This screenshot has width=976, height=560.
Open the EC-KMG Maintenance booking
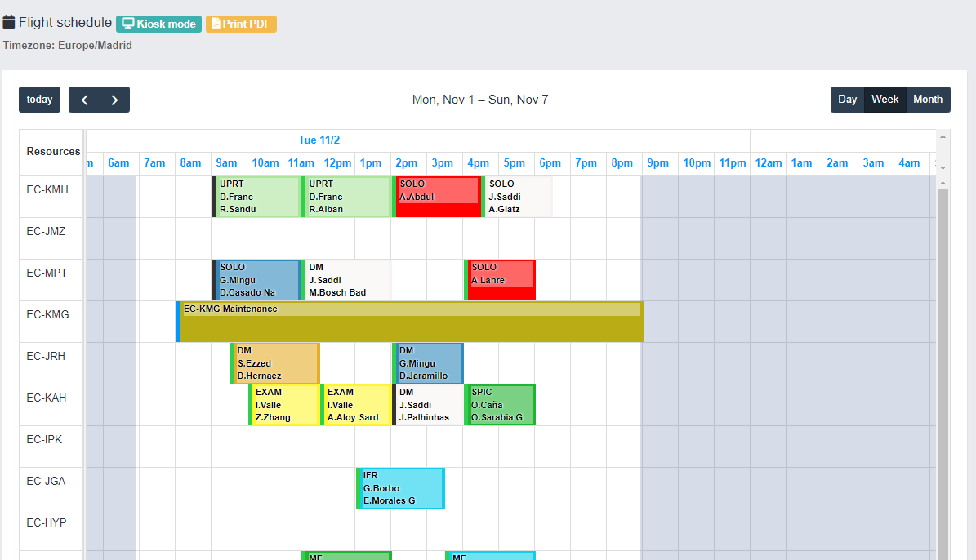pyautogui.click(x=410, y=322)
